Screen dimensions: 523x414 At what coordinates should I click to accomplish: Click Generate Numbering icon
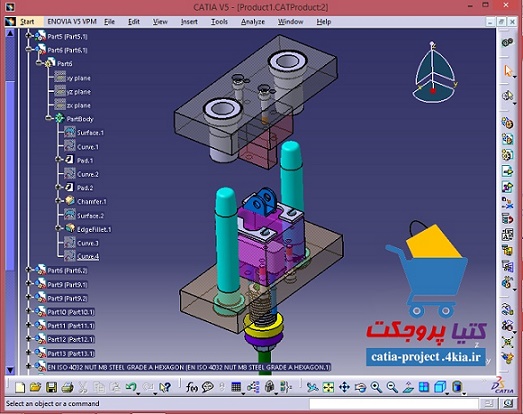click(507, 235)
